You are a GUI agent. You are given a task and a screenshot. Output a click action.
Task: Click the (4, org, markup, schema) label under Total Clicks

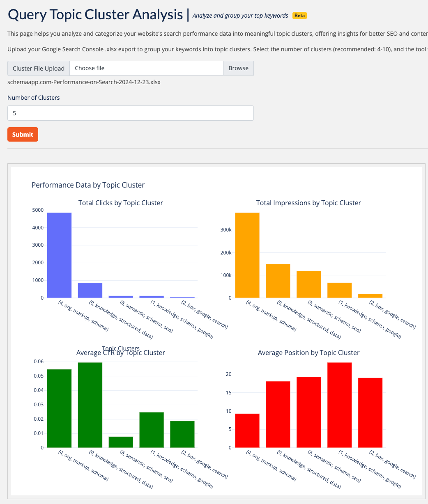point(83,316)
